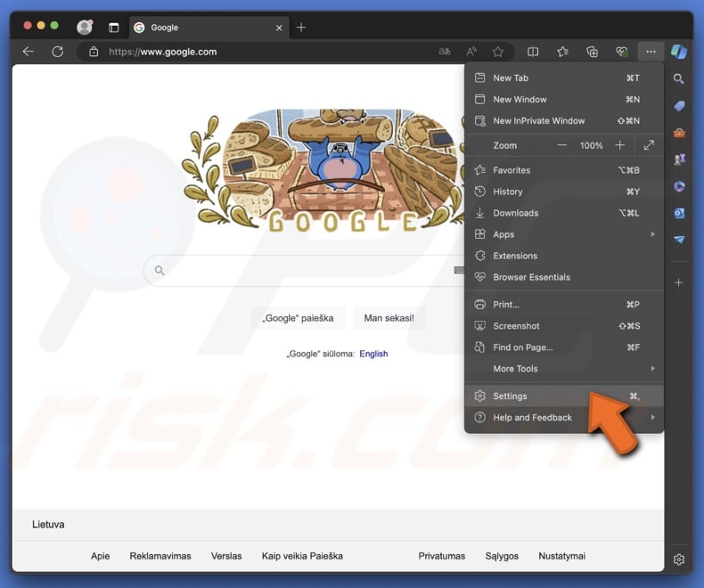
Task: Toggle split screen icon
Action: point(533,52)
